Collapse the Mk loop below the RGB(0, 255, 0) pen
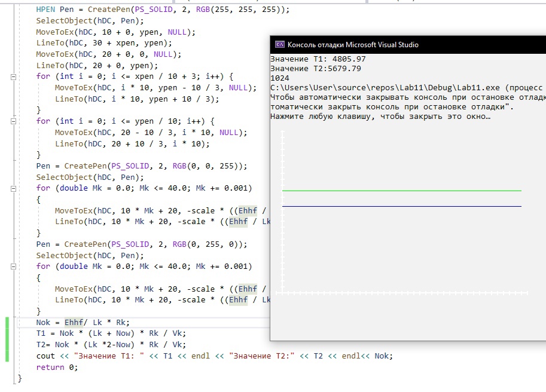546x392 pixels. point(14,267)
